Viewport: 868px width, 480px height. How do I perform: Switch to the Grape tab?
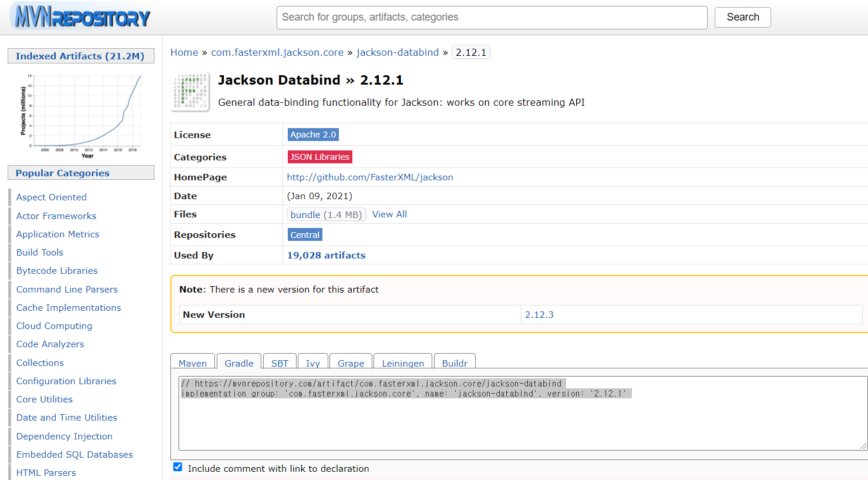351,363
